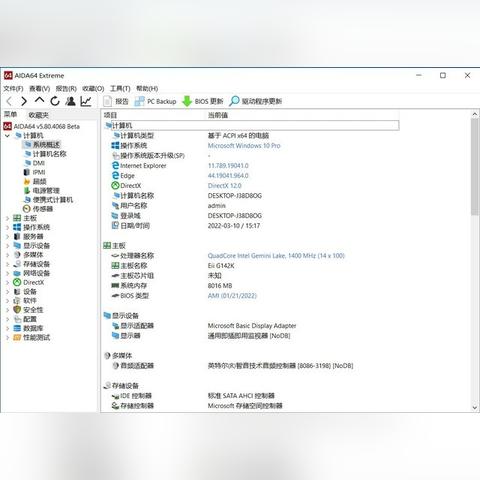Click scrollbar down arrow in right pane
This screenshot has height=480, width=480.
475,407
